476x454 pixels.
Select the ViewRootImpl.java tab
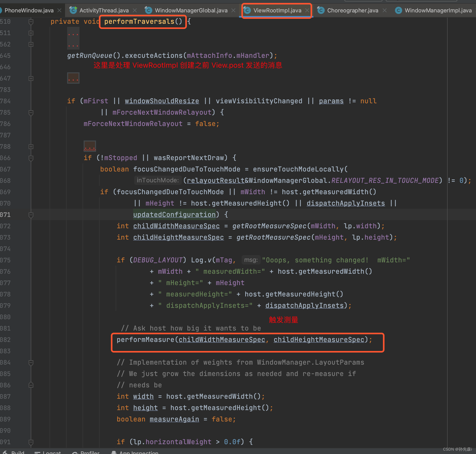point(277,10)
